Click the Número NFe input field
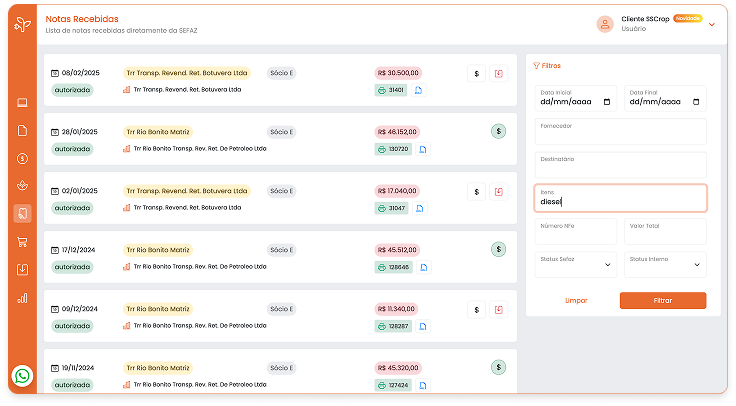Viewport: 736px width, 406px height. tap(576, 232)
